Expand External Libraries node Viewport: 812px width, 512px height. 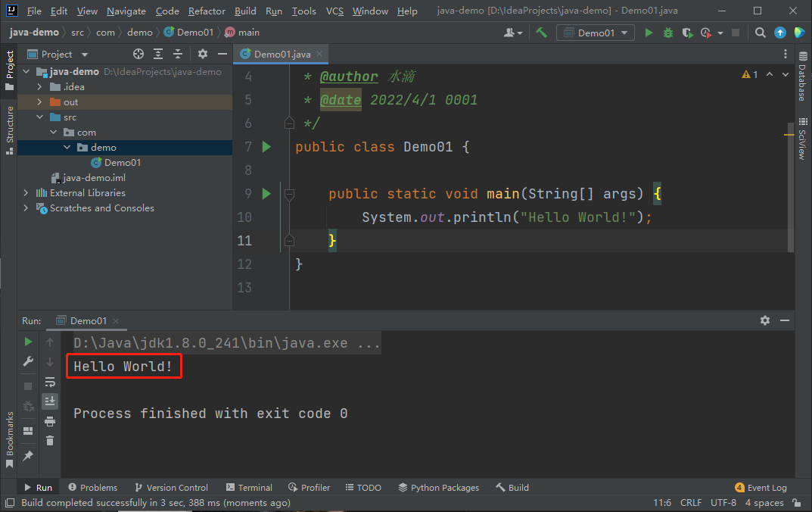pyautogui.click(x=26, y=193)
